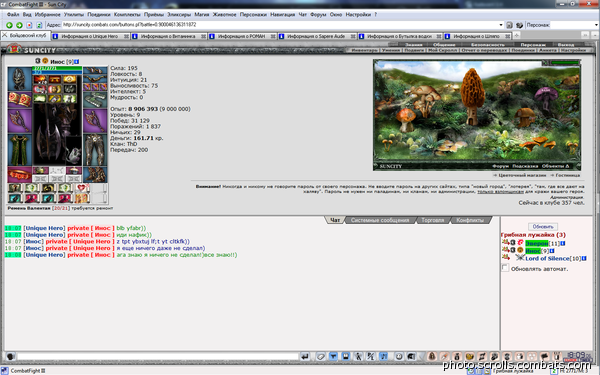This screenshot has height=375, width=600.
Task: Click the pants equipment slot on right column
Action: click(95, 149)
